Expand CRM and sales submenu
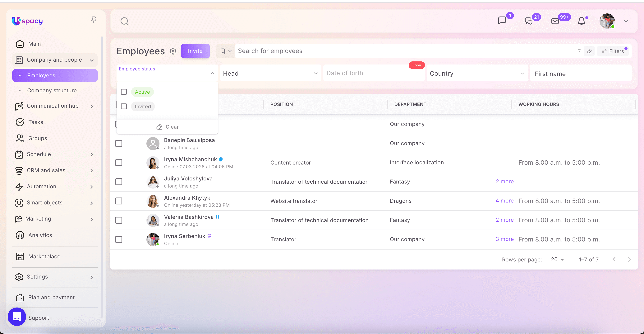The width and height of the screenshot is (644, 334). (x=92, y=171)
